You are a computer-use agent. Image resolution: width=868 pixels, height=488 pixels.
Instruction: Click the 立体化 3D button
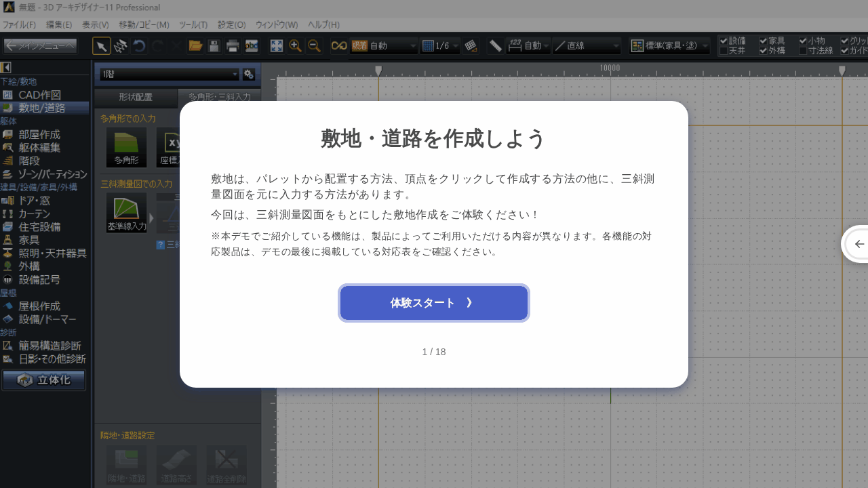click(44, 380)
